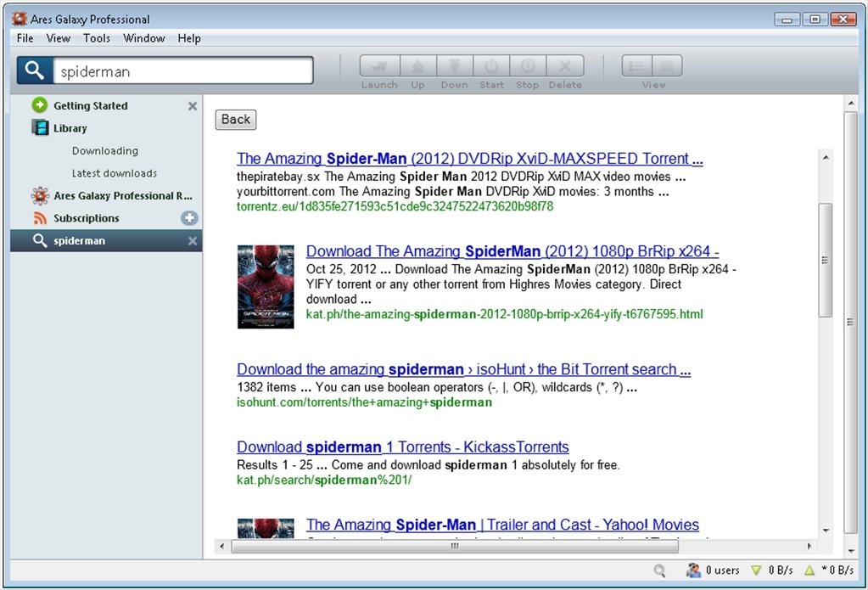
Task: Open the Yahoo! Movies Trailer and Cast link
Action: click(x=502, y=525)
